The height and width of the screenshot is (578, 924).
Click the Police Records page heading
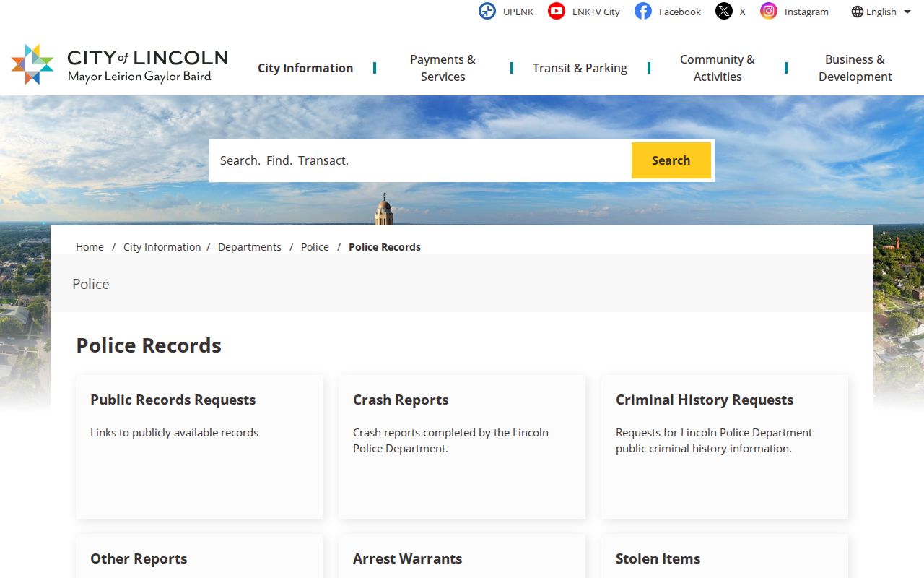click(149, 345)
